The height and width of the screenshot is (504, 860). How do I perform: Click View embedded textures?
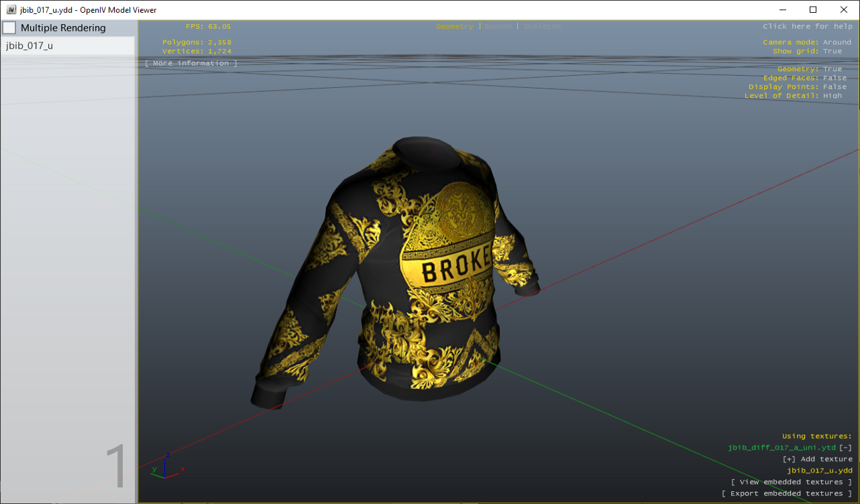click(790, 481)
